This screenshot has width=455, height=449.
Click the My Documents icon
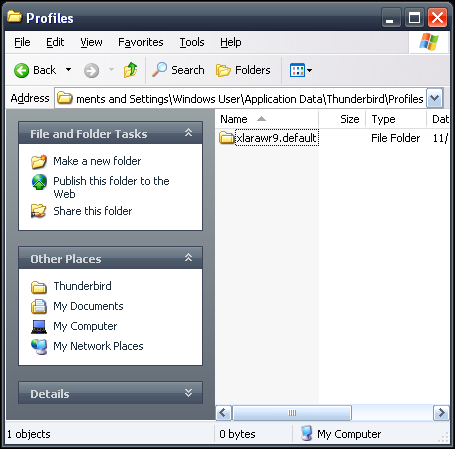[39, 306]
